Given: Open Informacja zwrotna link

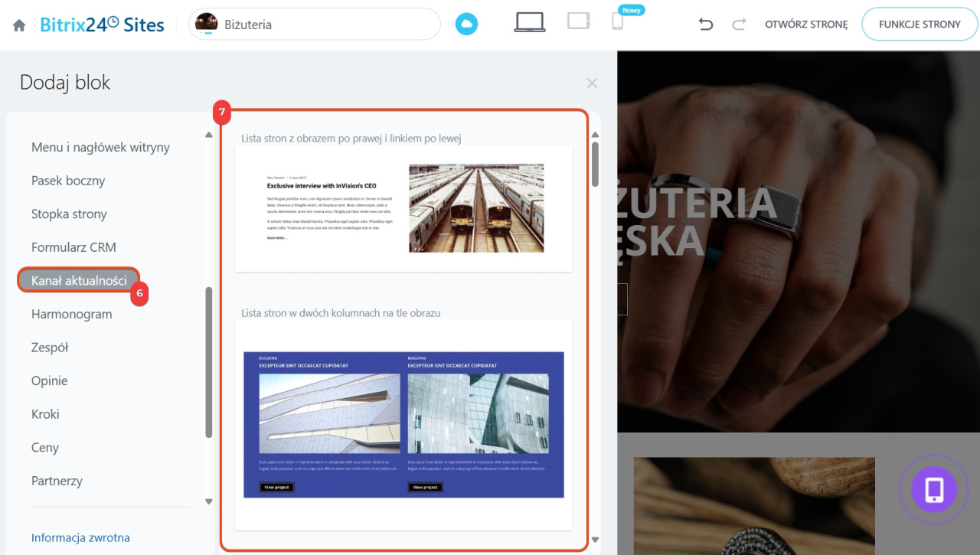Looking at the screenshot, I should [80, 537].
